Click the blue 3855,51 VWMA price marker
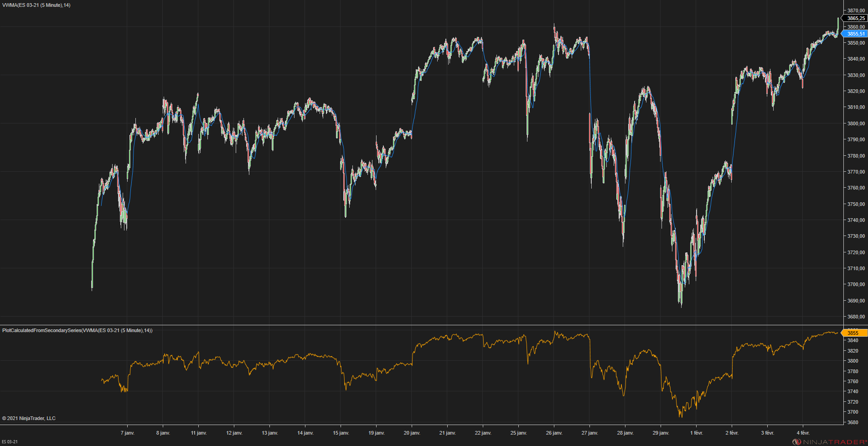Viewport: 868px width, 446px height. (x=855, y=34)
